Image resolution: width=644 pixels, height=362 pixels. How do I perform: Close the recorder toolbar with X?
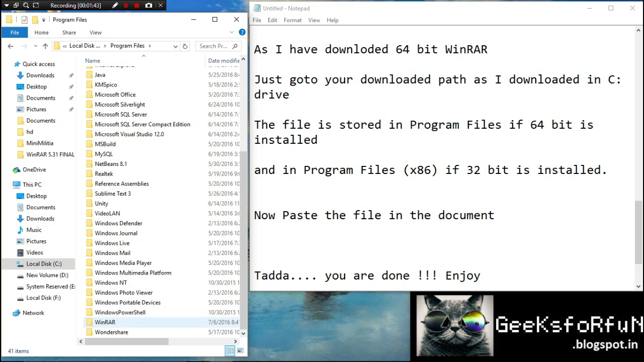[161, 6]
